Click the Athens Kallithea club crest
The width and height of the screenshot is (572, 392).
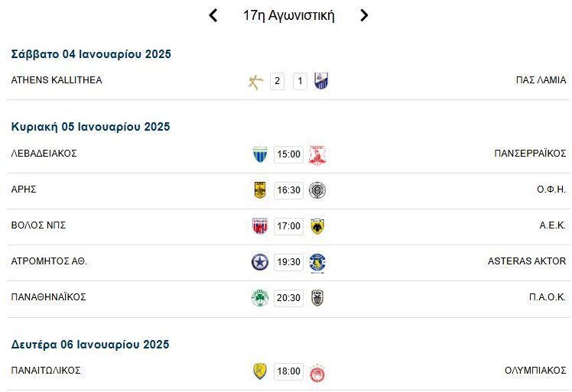point(256,81)
